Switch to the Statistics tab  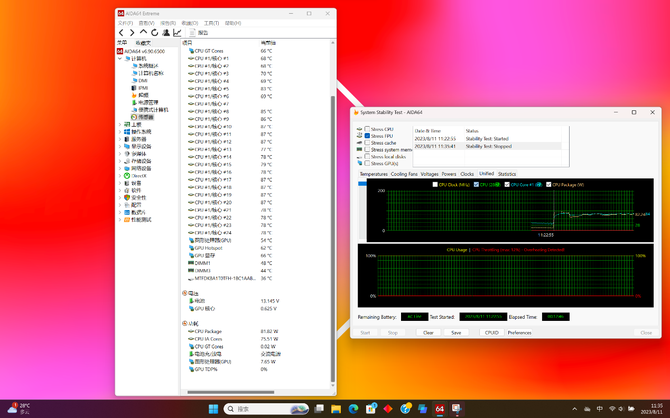[x=507, y=174]
